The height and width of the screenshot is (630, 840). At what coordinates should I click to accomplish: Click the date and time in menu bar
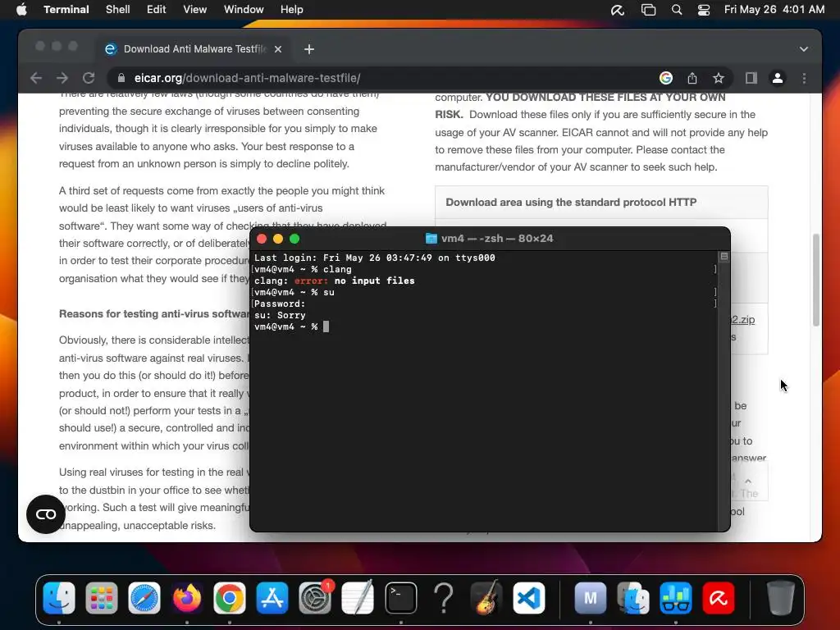coord(774,10)
